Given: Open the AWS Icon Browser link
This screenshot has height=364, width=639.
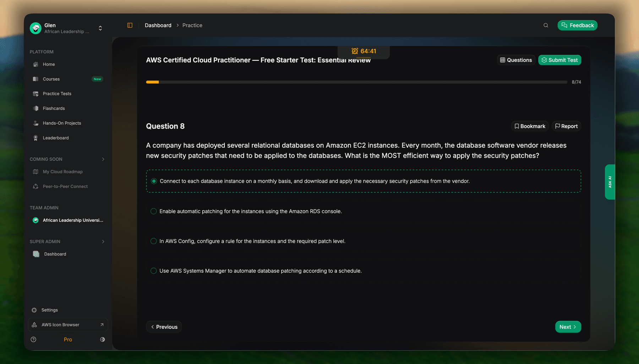Looking at the screenshot, I should (68, 325).
